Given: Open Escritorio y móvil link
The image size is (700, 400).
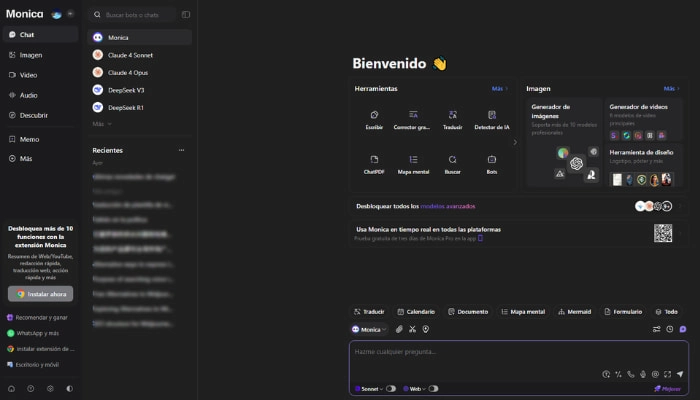Looking at the screenshot, I should (33, 365).
